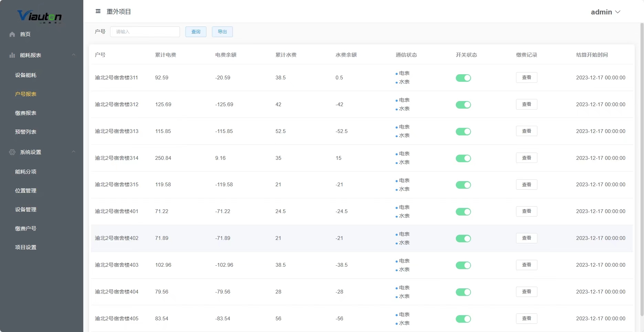Toggle switch for 渝北2号宿舍楼312

pos(463,105)
